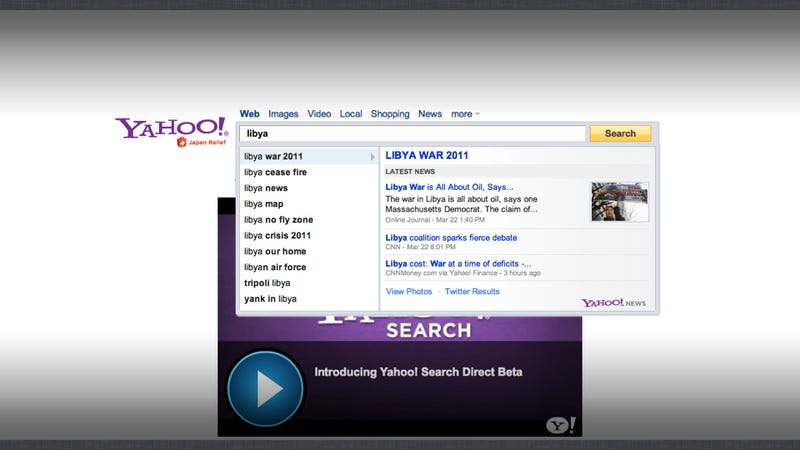Switch to News search tab
800x450 pixels.
430,114
